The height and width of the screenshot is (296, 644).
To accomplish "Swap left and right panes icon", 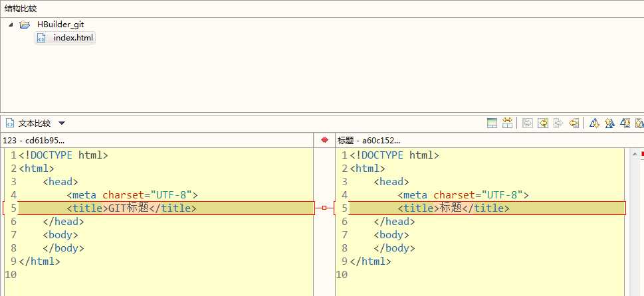I will coord(507,123).
